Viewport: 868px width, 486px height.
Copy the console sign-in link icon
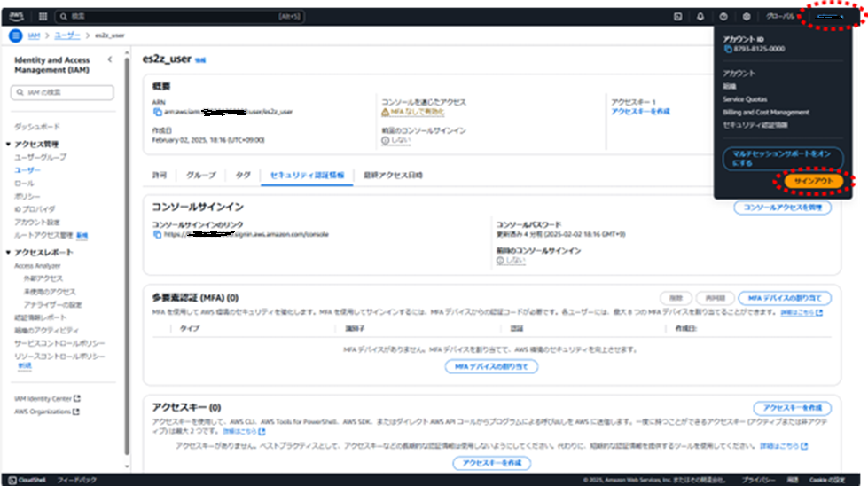tap(157, 235)
